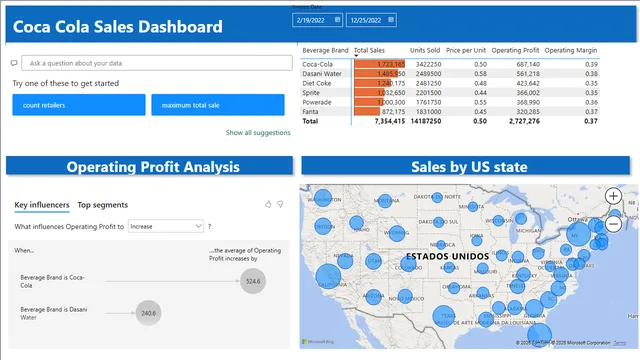Open Show all suggestions link

tap(258, 133)
